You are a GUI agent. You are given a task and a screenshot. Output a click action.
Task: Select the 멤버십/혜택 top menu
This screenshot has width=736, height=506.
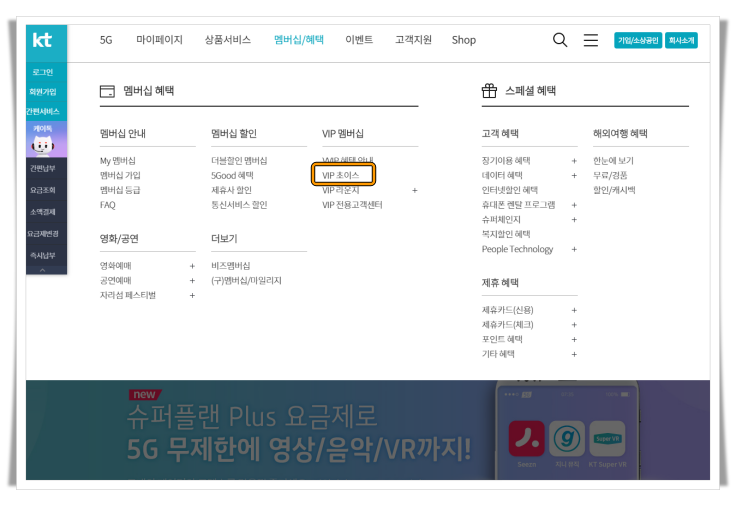299,40
